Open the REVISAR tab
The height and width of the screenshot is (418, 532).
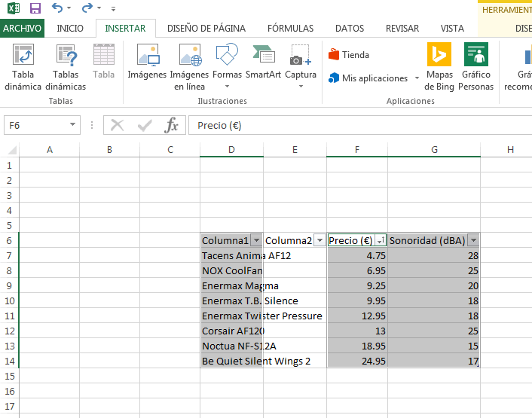(402, 28)
